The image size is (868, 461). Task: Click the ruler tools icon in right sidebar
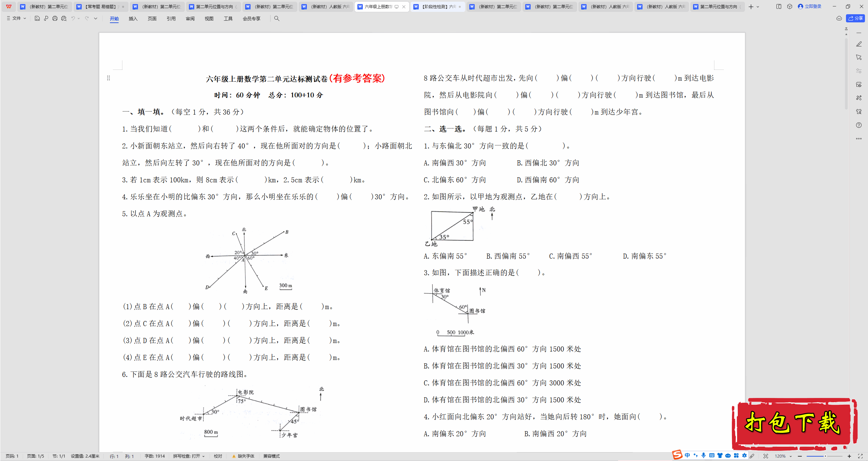[x=859, y=98]
